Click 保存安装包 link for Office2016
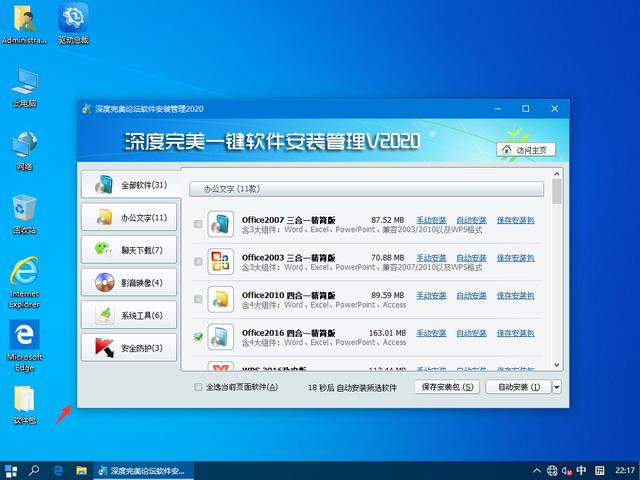The image size is (640, 480). point(516,333)
